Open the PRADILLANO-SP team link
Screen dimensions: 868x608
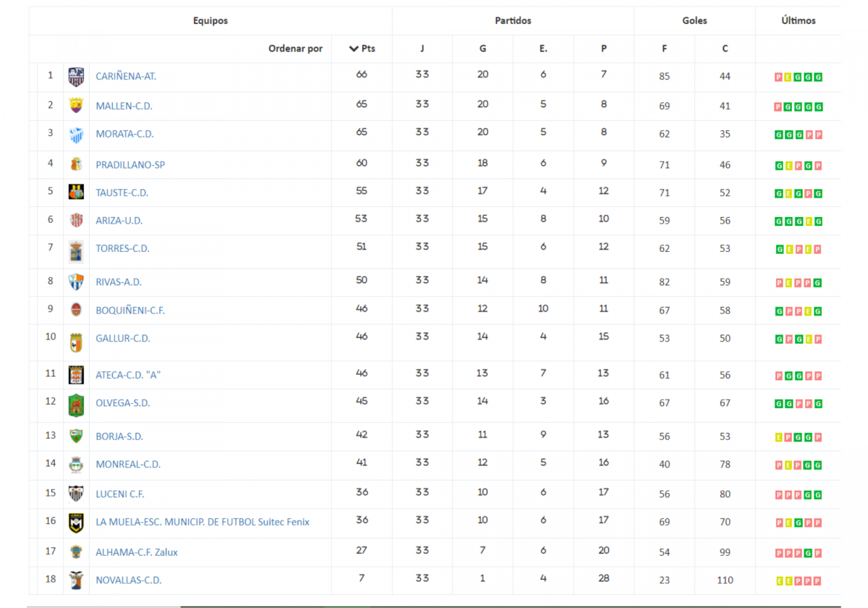point(130,164)
